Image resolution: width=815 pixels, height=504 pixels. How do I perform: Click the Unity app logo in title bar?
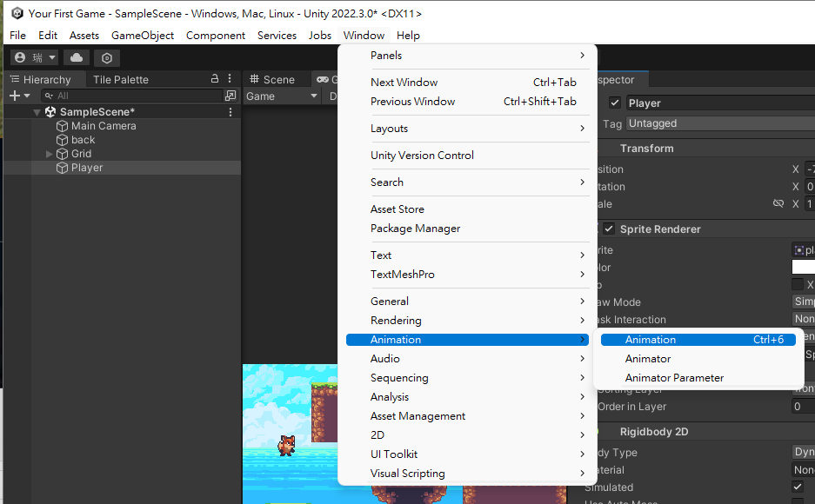point(17,14)
